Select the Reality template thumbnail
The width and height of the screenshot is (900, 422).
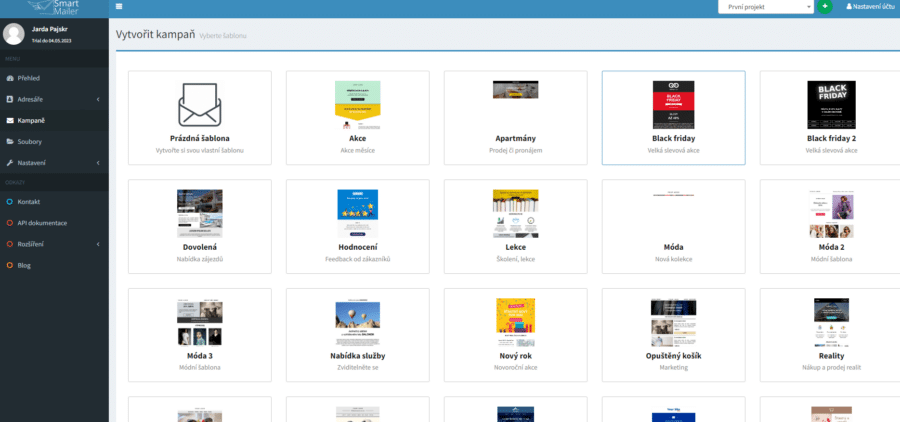coord(831,323)
